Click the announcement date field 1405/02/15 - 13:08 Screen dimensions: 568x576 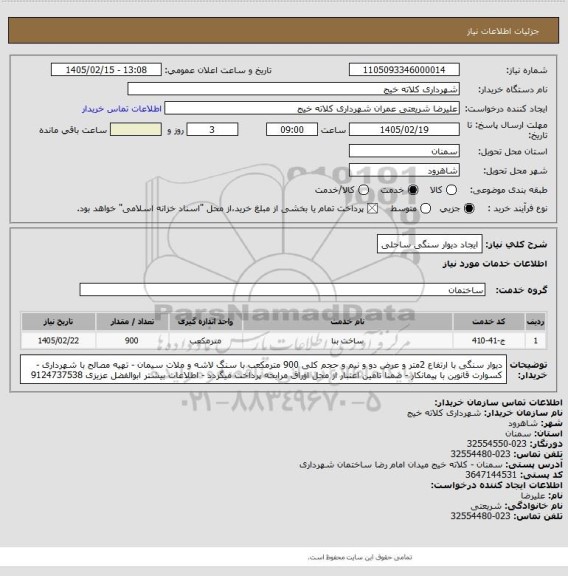point(106,70)
